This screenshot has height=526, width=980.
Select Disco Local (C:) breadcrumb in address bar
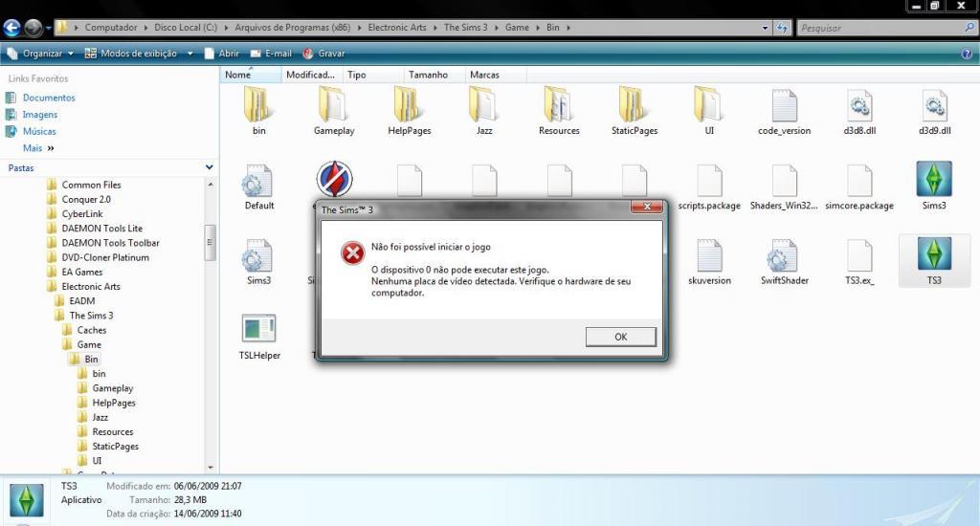[x=186, y=28]
